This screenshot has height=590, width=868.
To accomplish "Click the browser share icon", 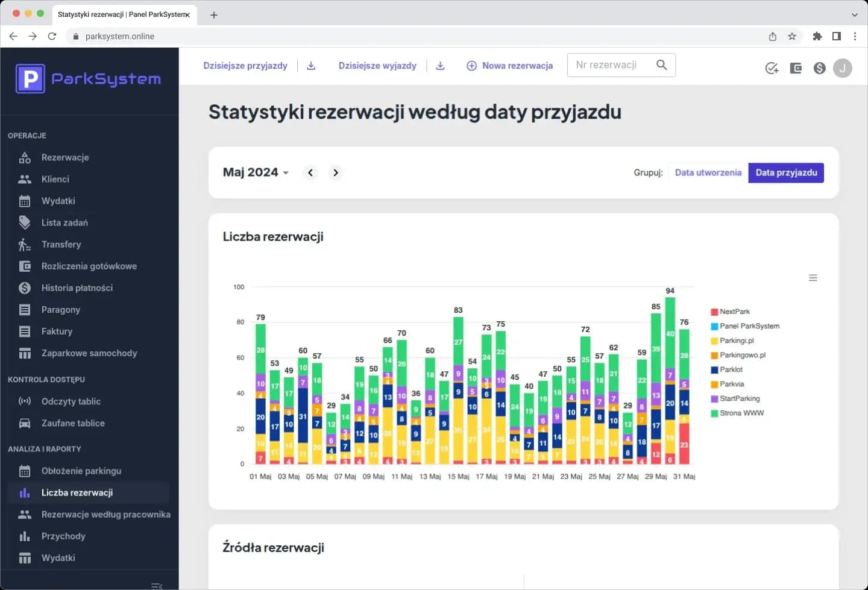I will coord(773,36).
